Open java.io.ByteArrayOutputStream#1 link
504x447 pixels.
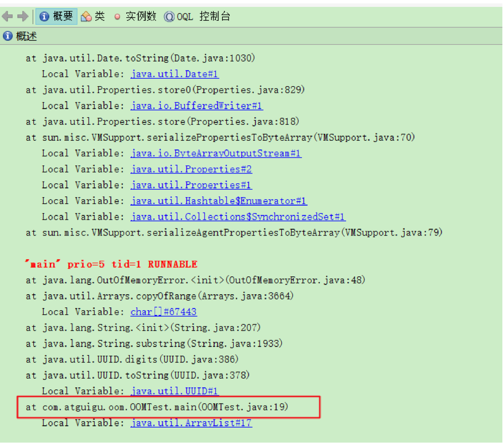(216, 153)
